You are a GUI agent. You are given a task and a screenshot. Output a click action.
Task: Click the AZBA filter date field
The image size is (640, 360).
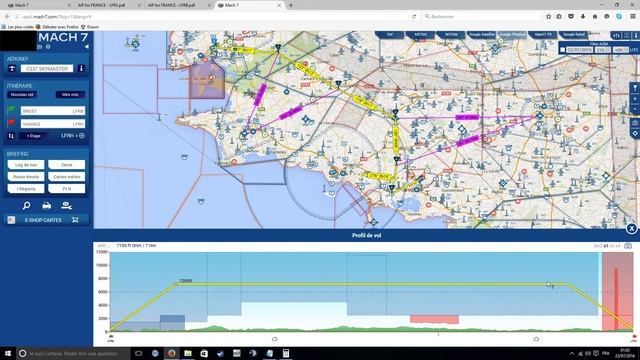[x=579, y=50]
